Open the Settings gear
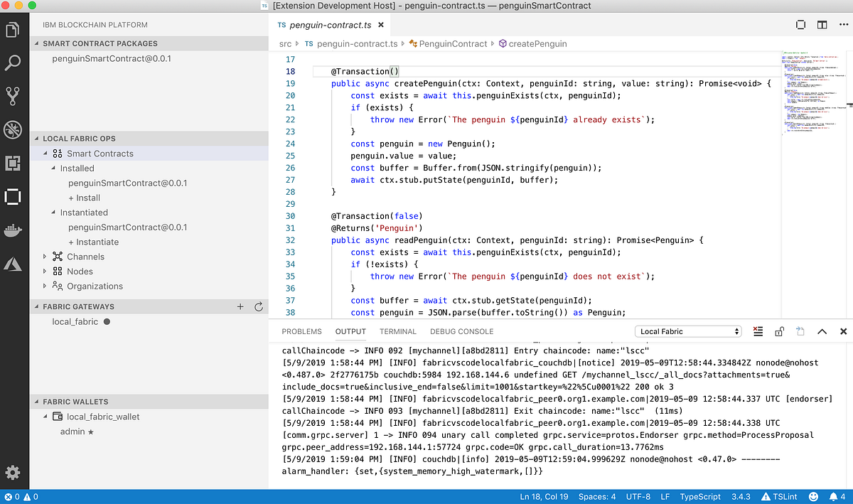The width and height of the screenshot is (853, 504). [13, 472]
